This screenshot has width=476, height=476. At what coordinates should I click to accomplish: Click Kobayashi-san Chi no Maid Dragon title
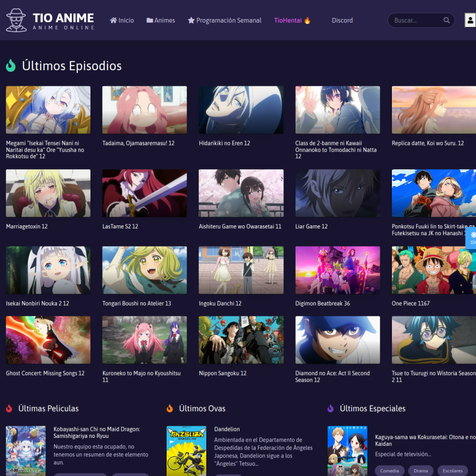click(97, 433)
